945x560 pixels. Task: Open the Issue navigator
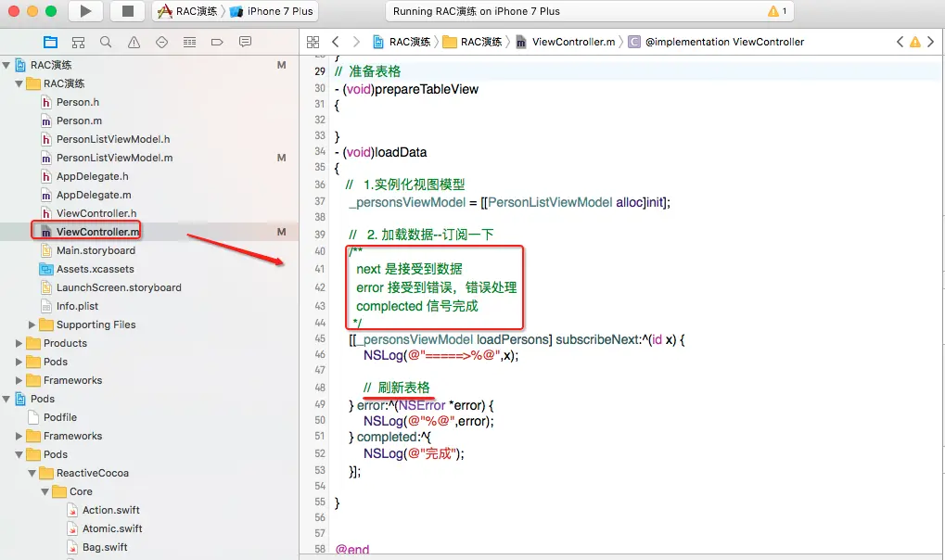tap(134, 43)
